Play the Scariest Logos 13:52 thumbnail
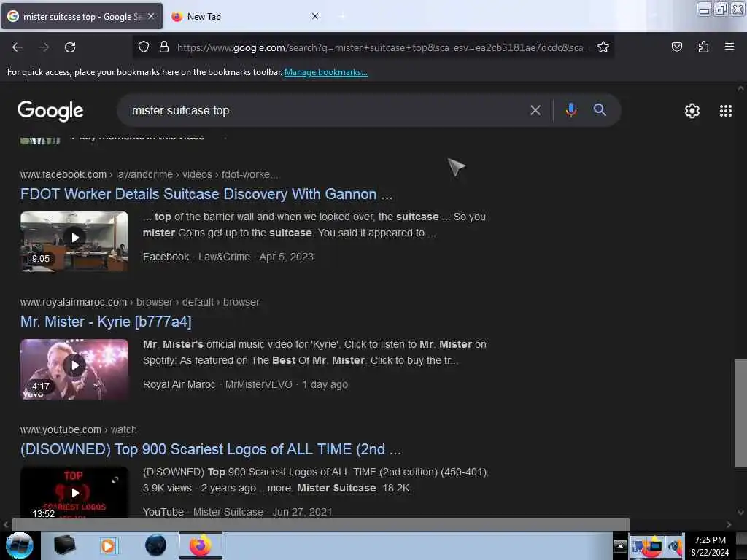This screenshot has width=747, height=560. click(x=74, y=492)
